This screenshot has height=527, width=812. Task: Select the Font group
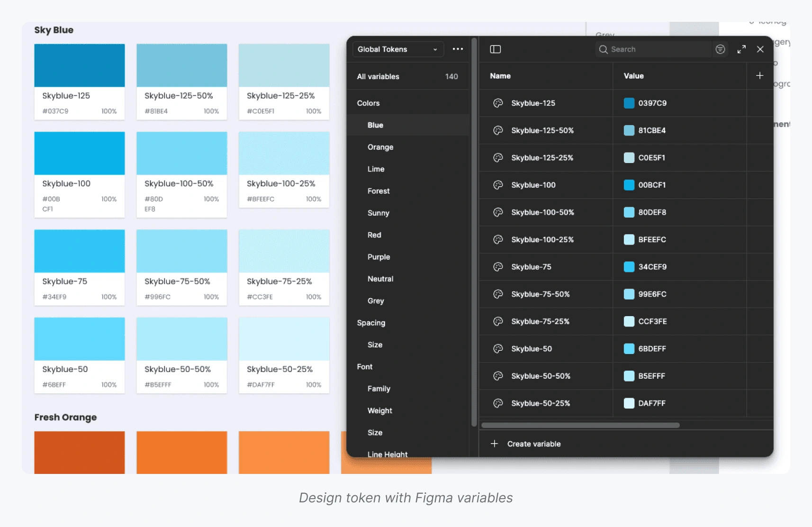point(364,367)
